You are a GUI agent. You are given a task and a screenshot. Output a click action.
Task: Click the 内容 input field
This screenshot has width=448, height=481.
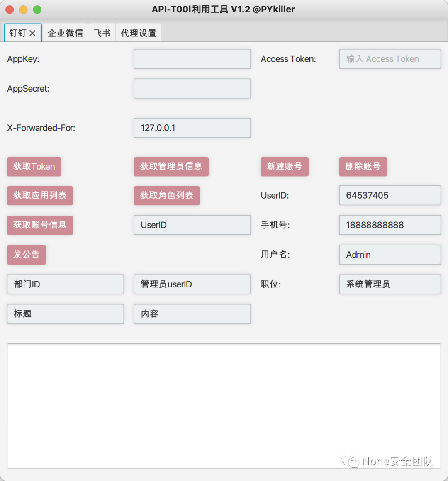point(192,314)
